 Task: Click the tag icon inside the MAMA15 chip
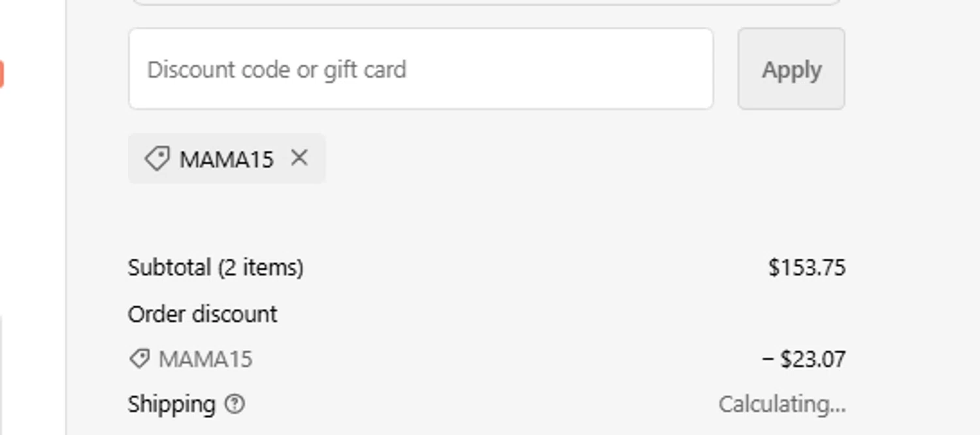[x=157, y=159]
